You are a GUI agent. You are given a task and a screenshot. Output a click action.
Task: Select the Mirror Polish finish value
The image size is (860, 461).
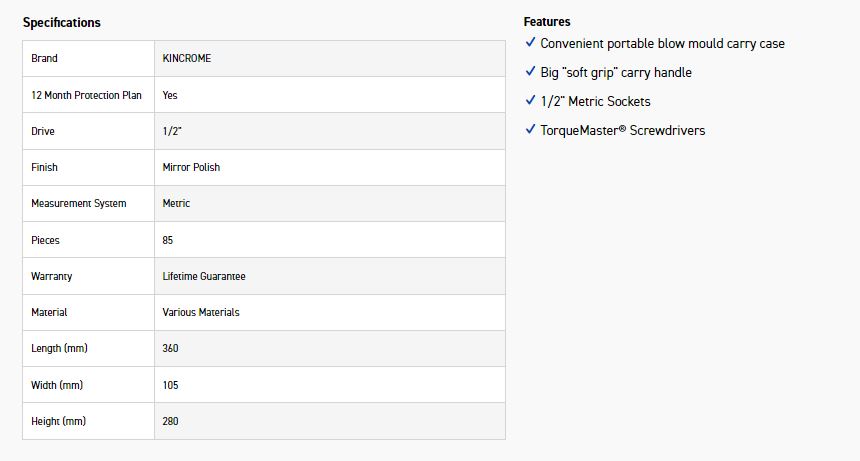pos(191,168)
